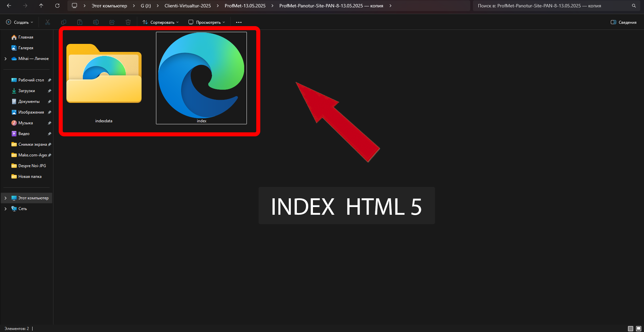Click the pin icon beside Загрузки
Screen dimensions: 644x332
(x=49, y=91)
